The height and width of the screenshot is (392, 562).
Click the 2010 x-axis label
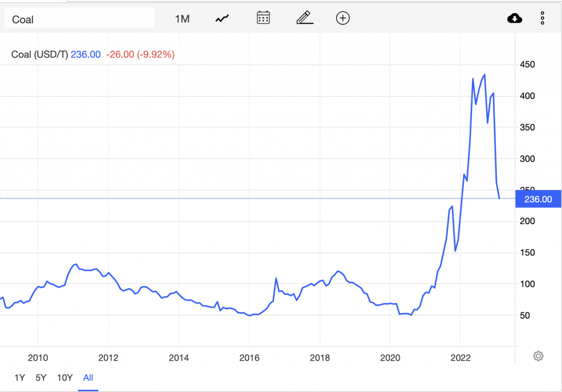38,357
